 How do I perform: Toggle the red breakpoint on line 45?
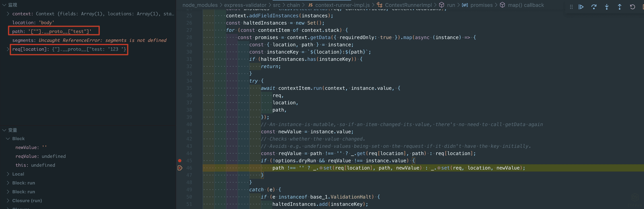[x=180, y=161]
